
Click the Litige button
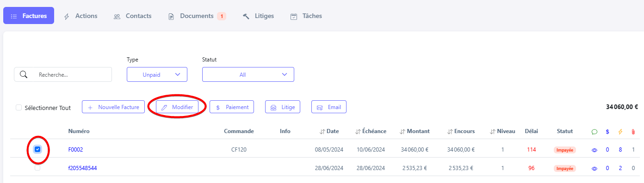pos(283,107)
